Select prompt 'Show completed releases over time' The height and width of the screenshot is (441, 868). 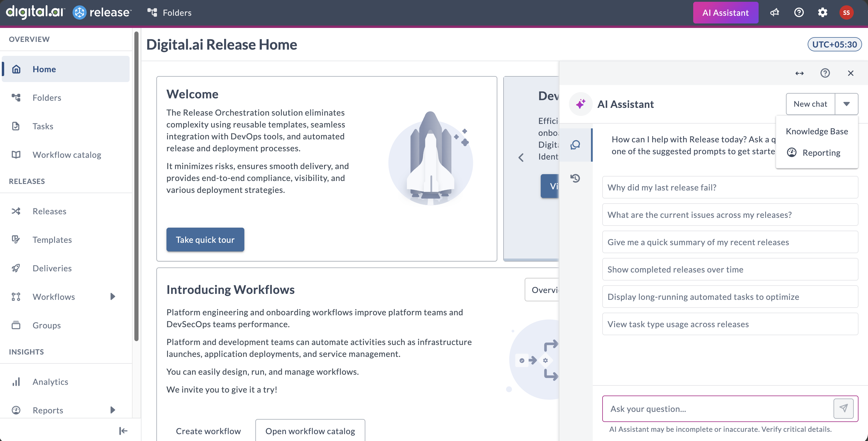coord(730,269)
